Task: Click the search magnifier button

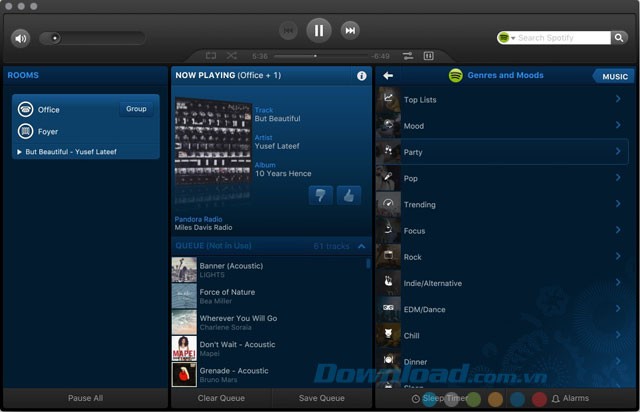Action: [x=619, y=38]
